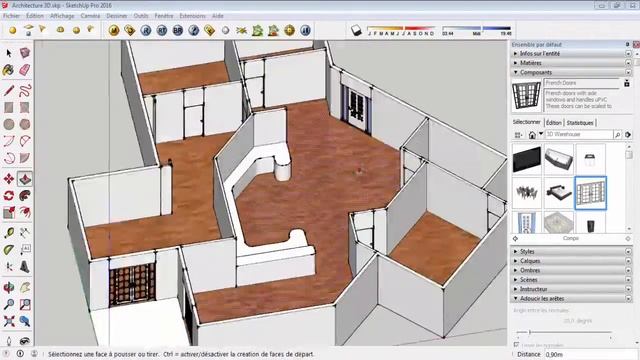Toggle the checkbox below the angle slider

[x=516, y=345]
